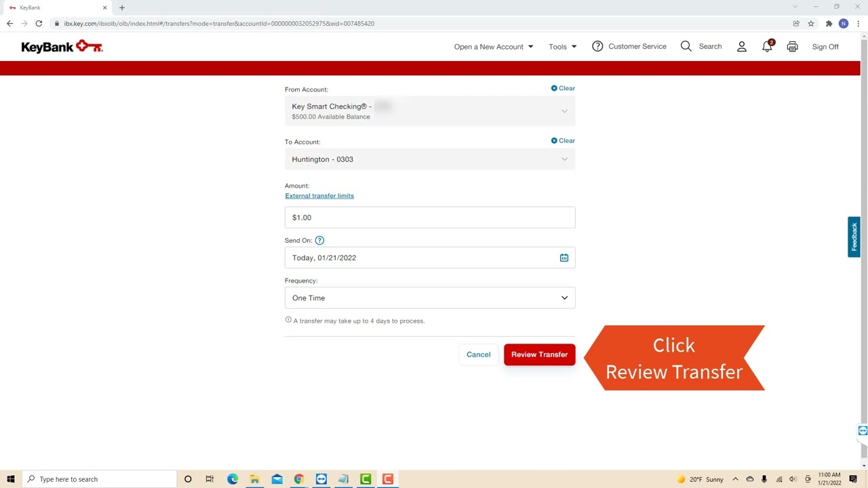This screenshot has height=488, width=868.
Task: Open the Windows Start menu
Action: (11, 479)
